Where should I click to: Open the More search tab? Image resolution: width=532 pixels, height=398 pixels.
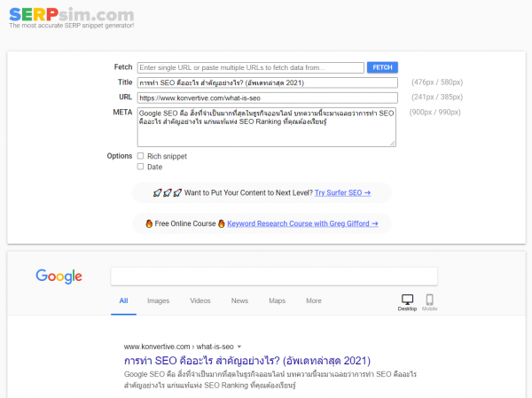(x=314, y=300)
